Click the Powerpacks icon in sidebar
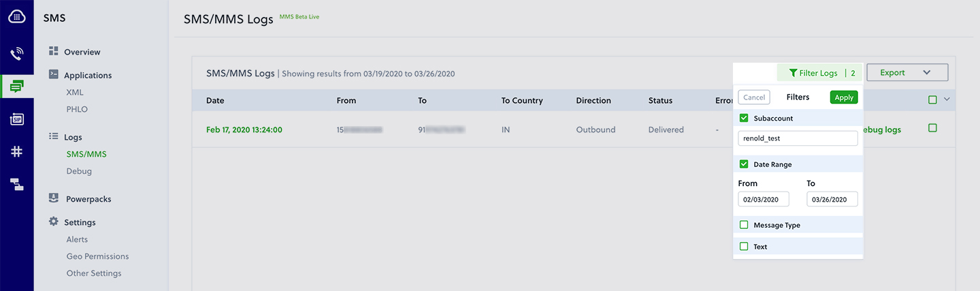The width and height of the screenshot is (980, 291). [x=54, y=198]
